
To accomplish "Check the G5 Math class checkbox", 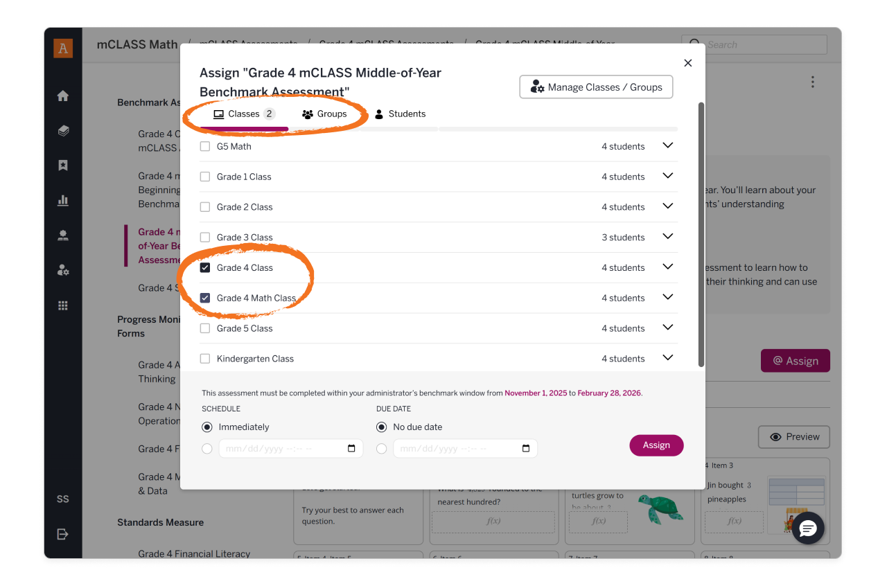I will coord(205,146).
